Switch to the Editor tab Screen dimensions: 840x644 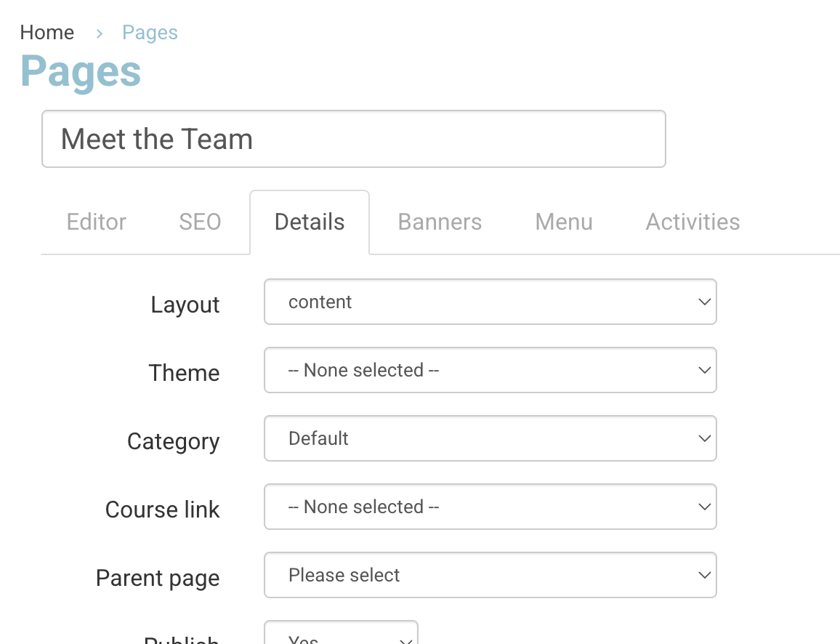coord(97,222)
